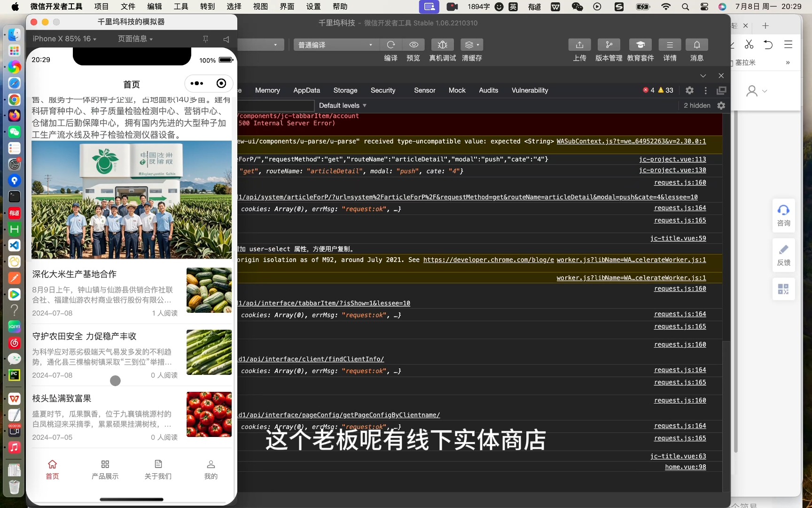Click the capsule close circle button
812x508 pixels.
221,83
